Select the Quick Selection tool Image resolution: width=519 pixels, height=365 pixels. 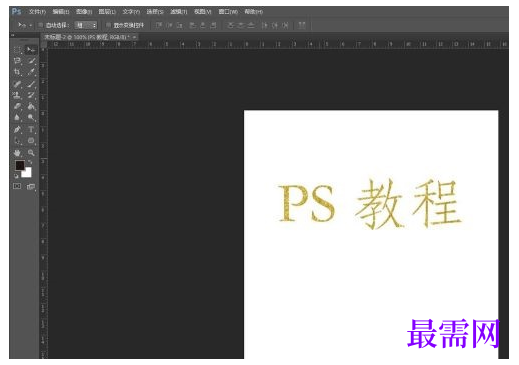click(x=31, y=61)
